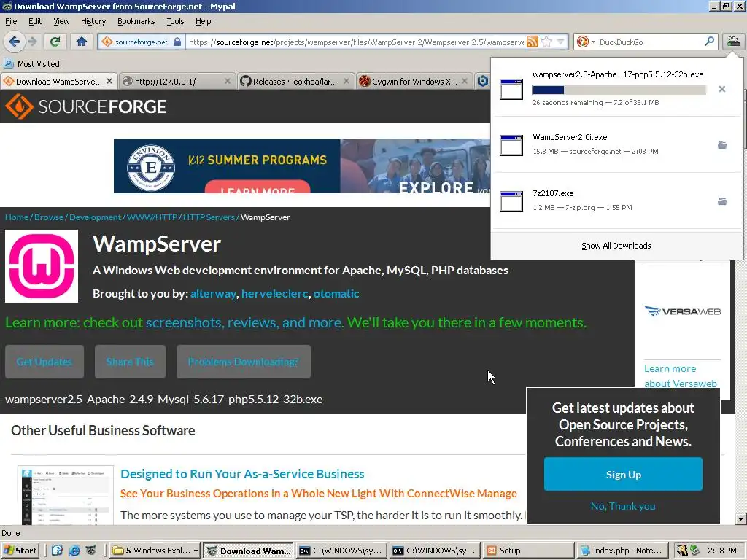Click the padlock security icon
The image size is (747, 560).
coord(177,42)
